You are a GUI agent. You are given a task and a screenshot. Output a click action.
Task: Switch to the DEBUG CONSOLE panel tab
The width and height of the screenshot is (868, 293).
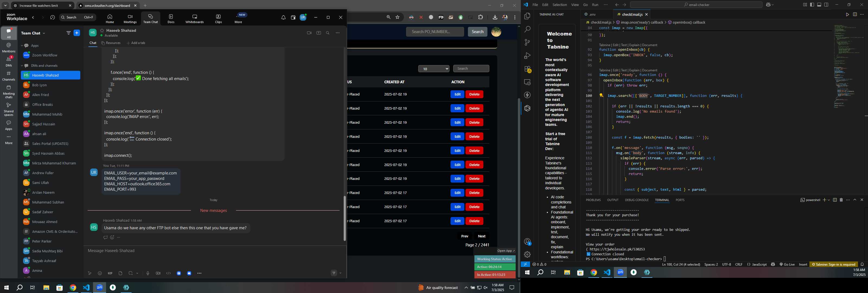[x=637, y=200]
